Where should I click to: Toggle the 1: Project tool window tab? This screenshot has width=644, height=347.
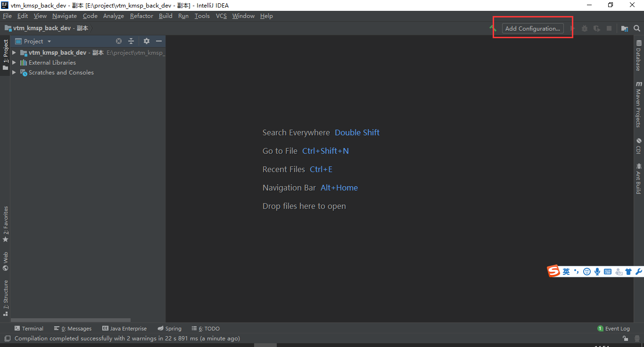[5, 55]
